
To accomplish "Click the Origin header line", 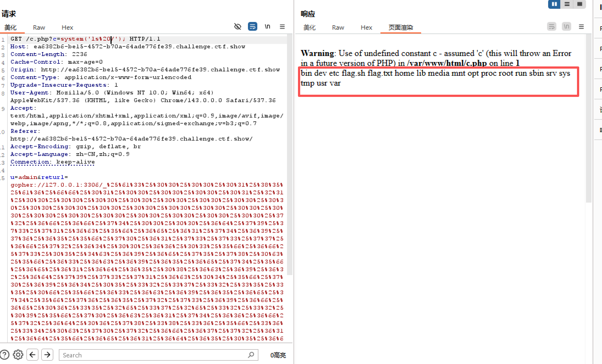I will tap(145, 70).
